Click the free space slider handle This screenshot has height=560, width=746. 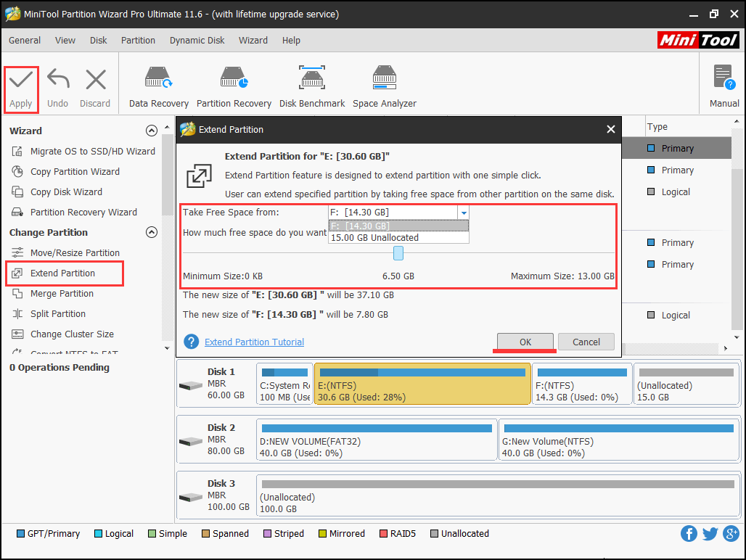pos(398,253)
